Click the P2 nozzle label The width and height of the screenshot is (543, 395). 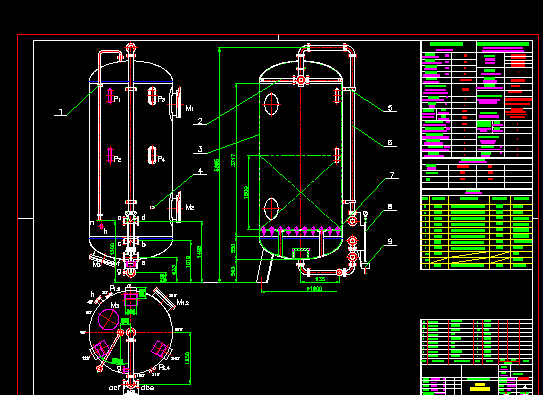click(117, 159)
